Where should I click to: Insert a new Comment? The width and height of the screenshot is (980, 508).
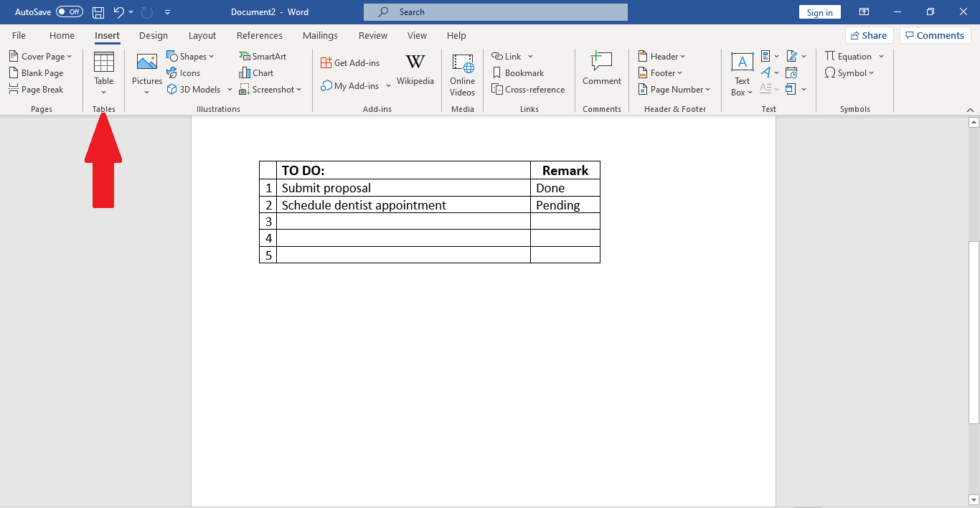click(x=601, y=70)
